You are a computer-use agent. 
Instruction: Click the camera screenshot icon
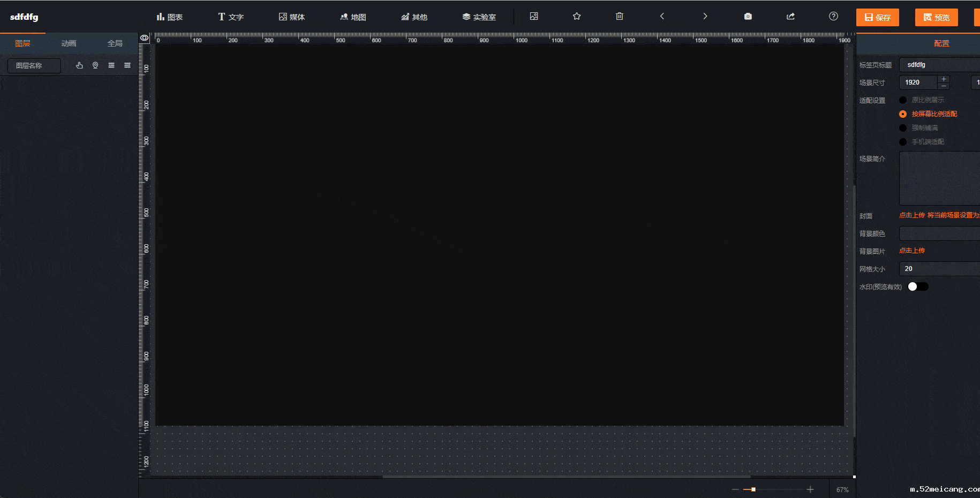pos(748,17)
